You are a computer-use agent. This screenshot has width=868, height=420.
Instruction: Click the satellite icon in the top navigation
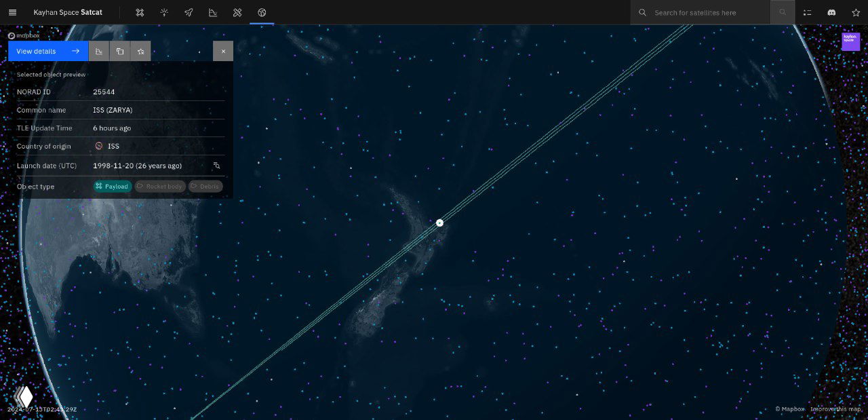click(x=140, y=12)
